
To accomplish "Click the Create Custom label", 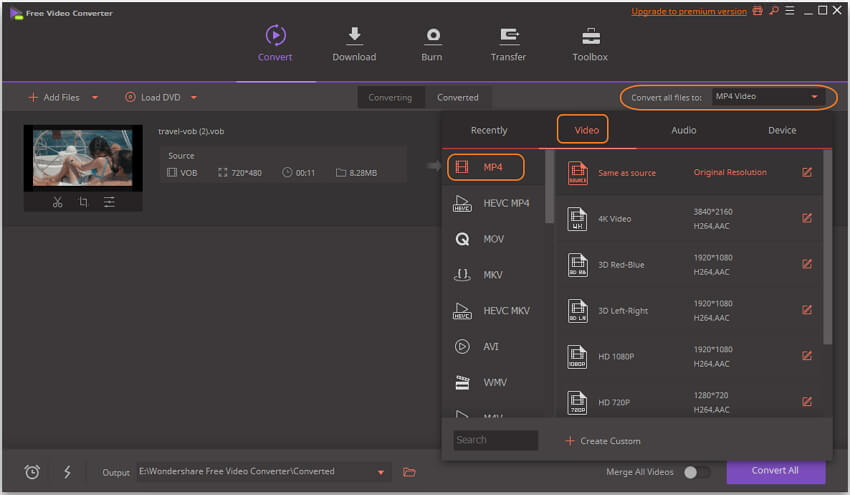I will click(610, 441).
